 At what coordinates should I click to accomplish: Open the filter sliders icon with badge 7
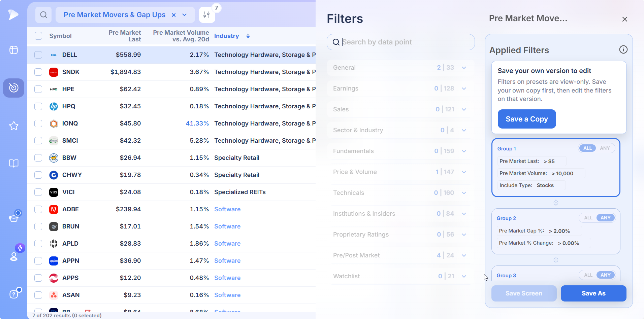[x=207, y=15]
